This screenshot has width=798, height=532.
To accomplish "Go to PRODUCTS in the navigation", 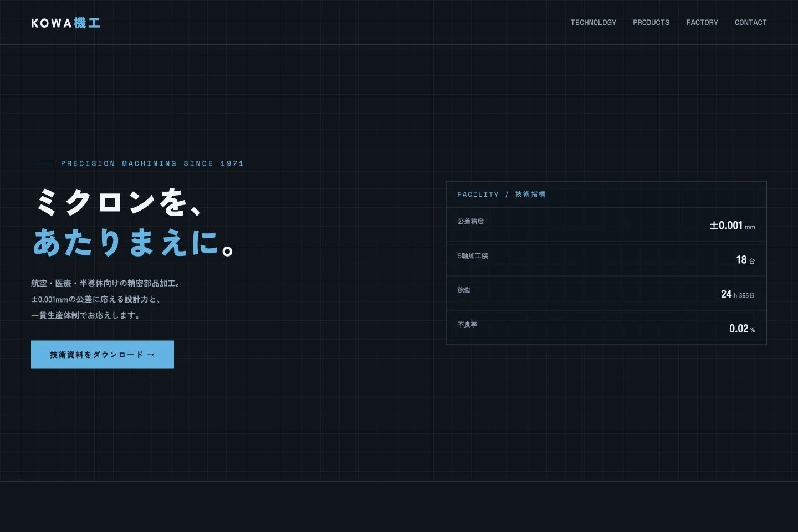I will click(651, 22).
